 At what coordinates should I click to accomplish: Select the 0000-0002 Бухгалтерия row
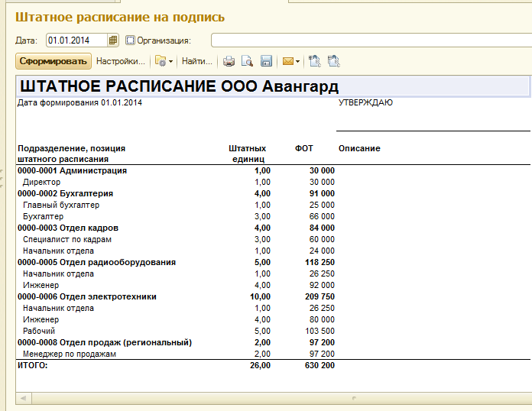coord(65,194)
